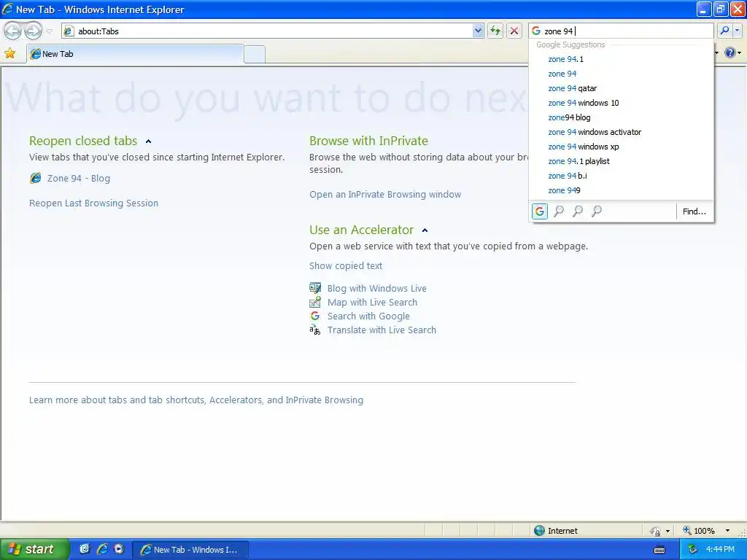
Task: Open the zoom level dropdown arrow
Action: pos(727,531)
